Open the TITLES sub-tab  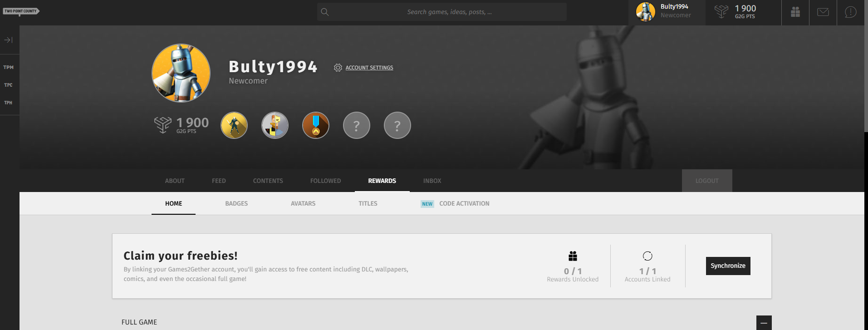point(368,203)
